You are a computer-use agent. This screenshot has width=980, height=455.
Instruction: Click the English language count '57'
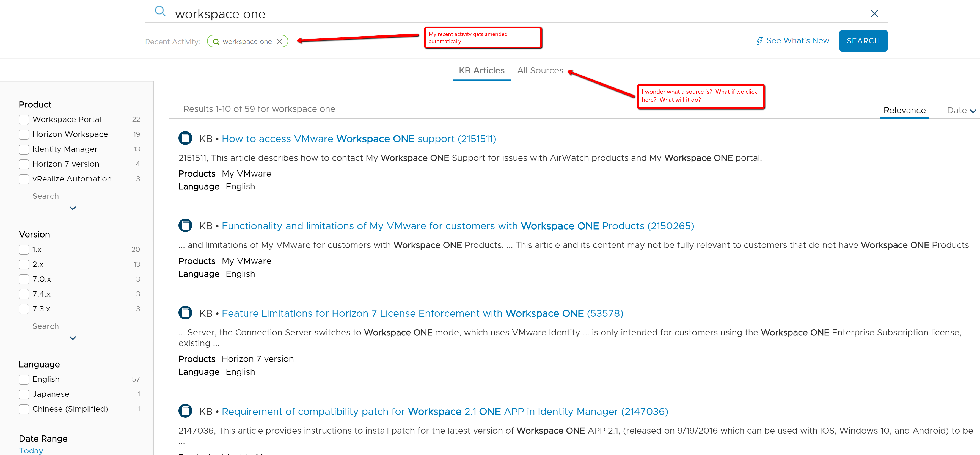[x=136, y=379]
